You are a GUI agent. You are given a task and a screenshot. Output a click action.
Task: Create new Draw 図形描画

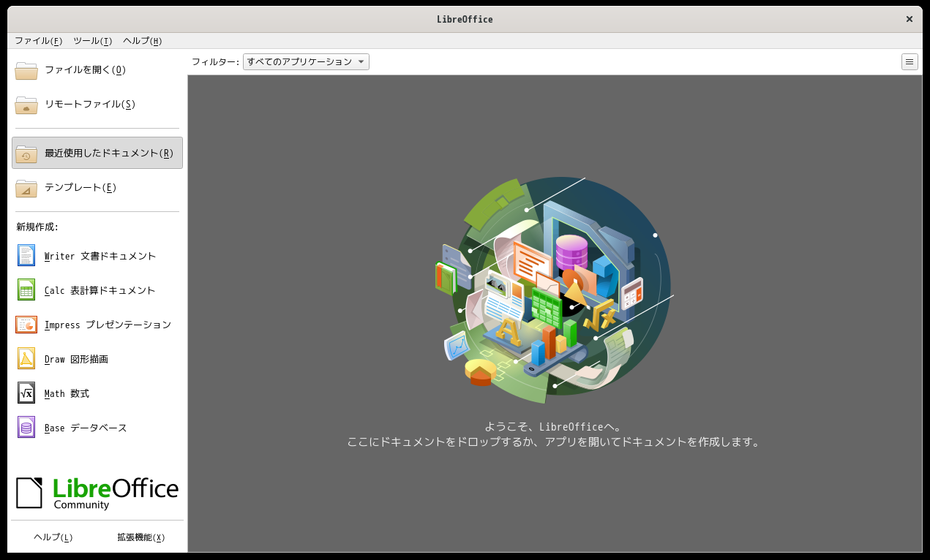point(76,360)
